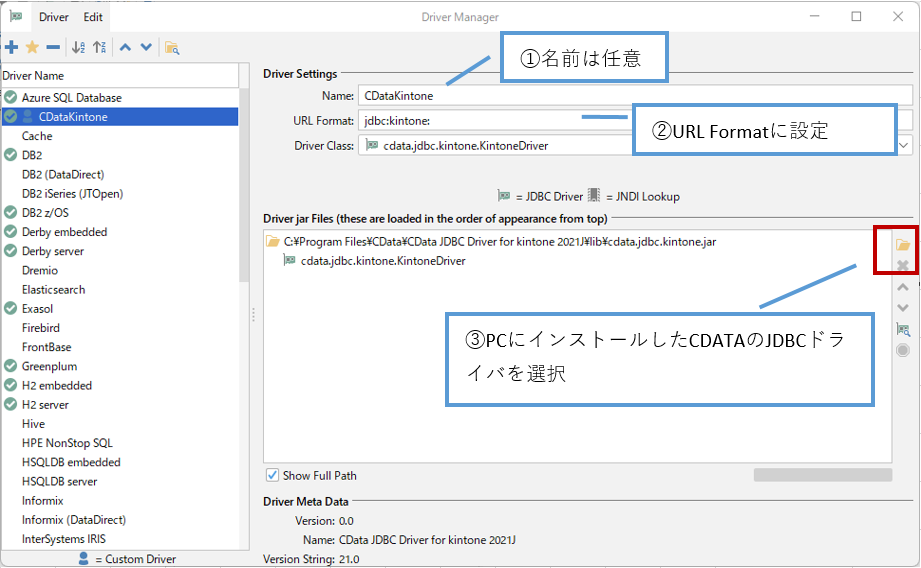Select the H2 embedded driver
The width and height of the screenshot is (921, 568).
pyautogui.click(x=57, y=385)
